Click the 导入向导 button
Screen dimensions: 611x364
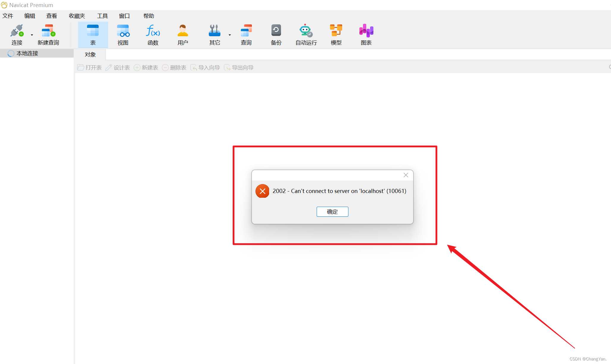(205, 68)
